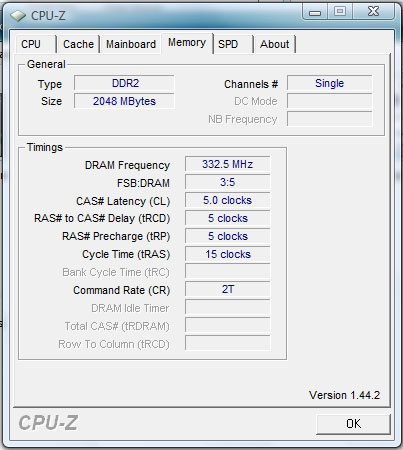Maximize the CPU-Z window
This screenshot has height=450, width=403.
tap(340, 12)
